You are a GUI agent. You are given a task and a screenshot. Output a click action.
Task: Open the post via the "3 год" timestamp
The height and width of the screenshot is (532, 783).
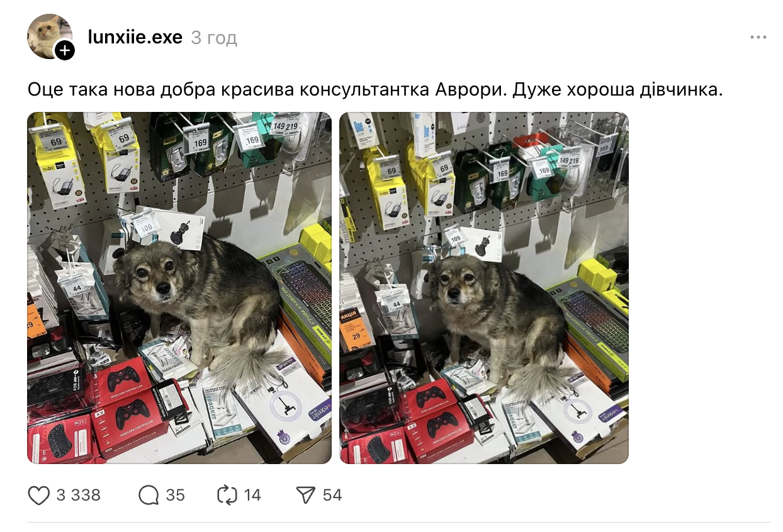[214, 38]
